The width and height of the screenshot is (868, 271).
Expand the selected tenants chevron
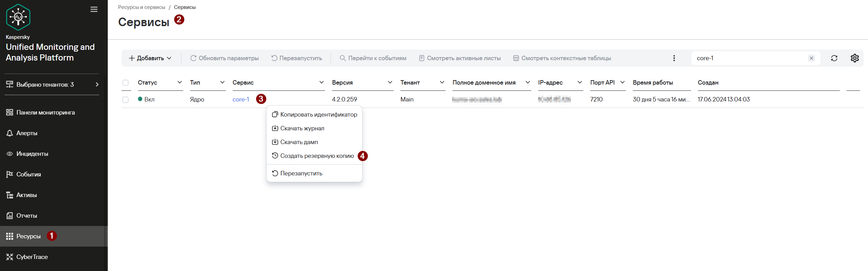(97, 84)
